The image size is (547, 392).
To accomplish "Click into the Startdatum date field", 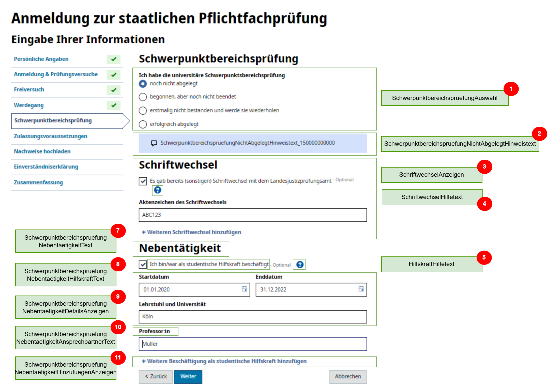I will click(194, 290).
